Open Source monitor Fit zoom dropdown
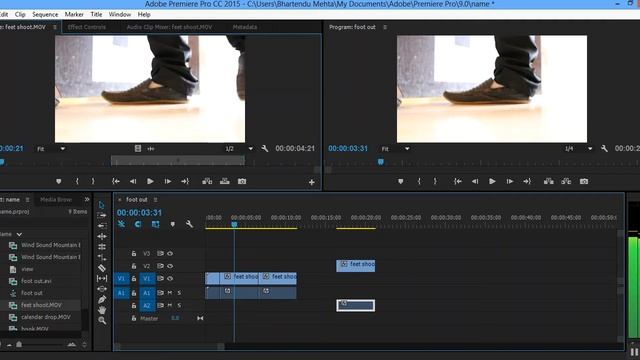Screen dimensions: 640x360 (51, 149)
